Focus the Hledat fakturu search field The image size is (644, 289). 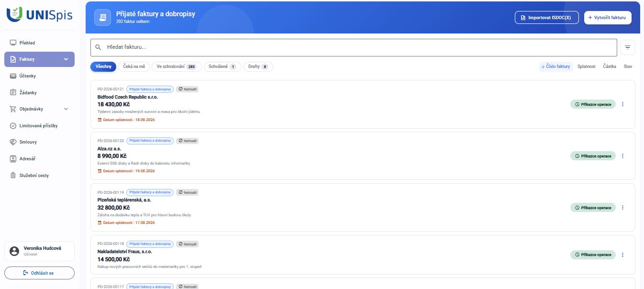(x=354, y=47)
